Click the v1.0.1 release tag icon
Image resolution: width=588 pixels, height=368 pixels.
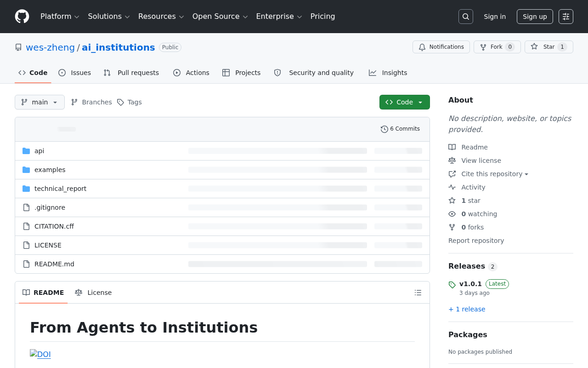pos(452,285)
